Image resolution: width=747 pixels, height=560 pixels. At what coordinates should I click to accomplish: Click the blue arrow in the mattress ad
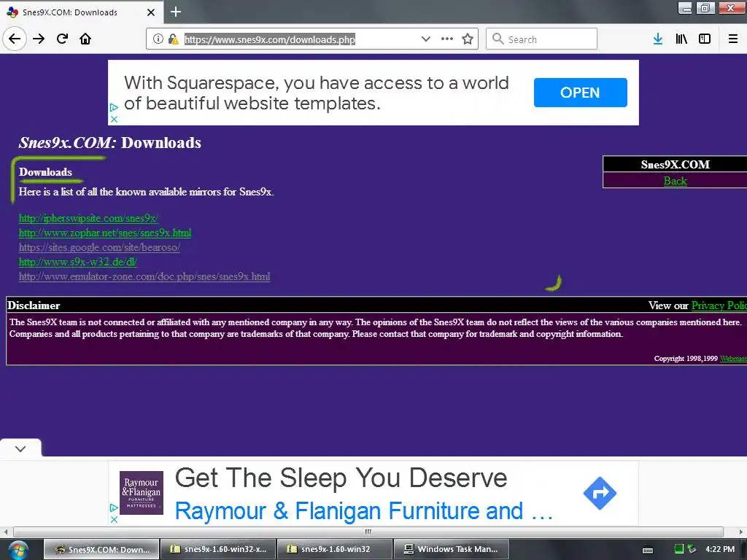[600, 493]
